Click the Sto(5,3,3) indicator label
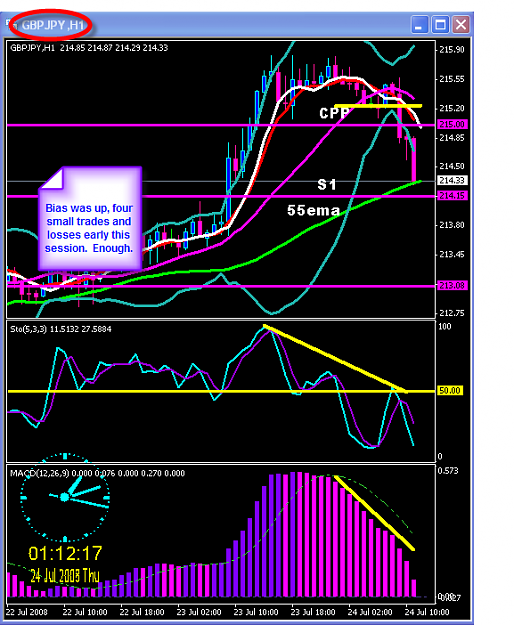This screenshot has width=514, height=625. (x=61, y=329)
